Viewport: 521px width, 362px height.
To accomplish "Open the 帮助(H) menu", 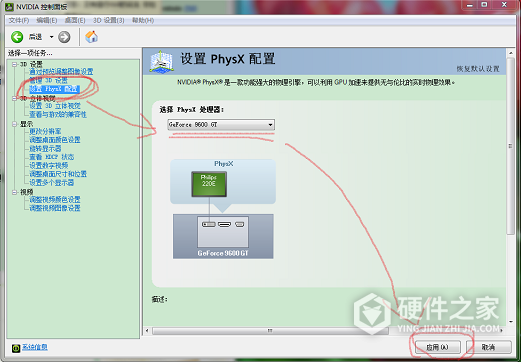I will [x=143, y=21].
